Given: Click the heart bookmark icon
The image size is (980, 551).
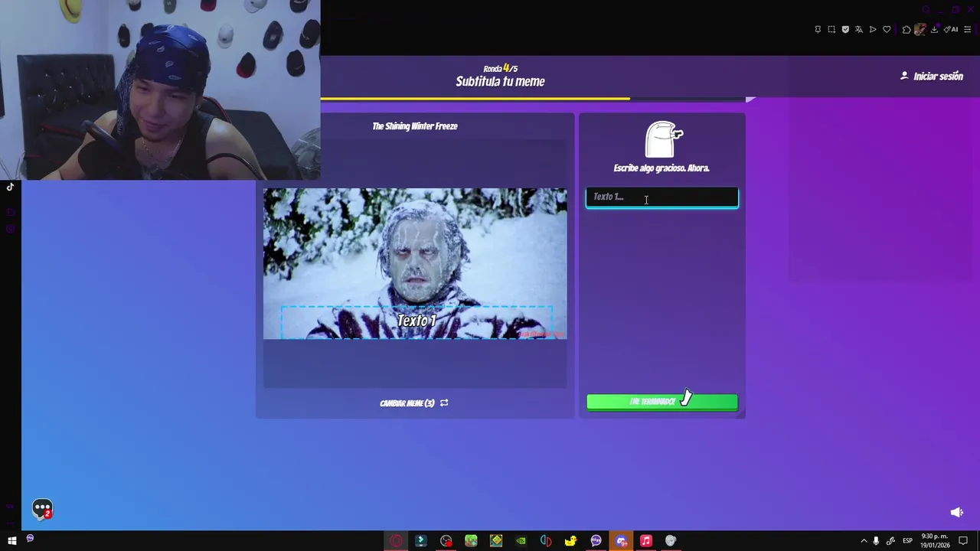Looking at the screenshot, I should 887,29.
